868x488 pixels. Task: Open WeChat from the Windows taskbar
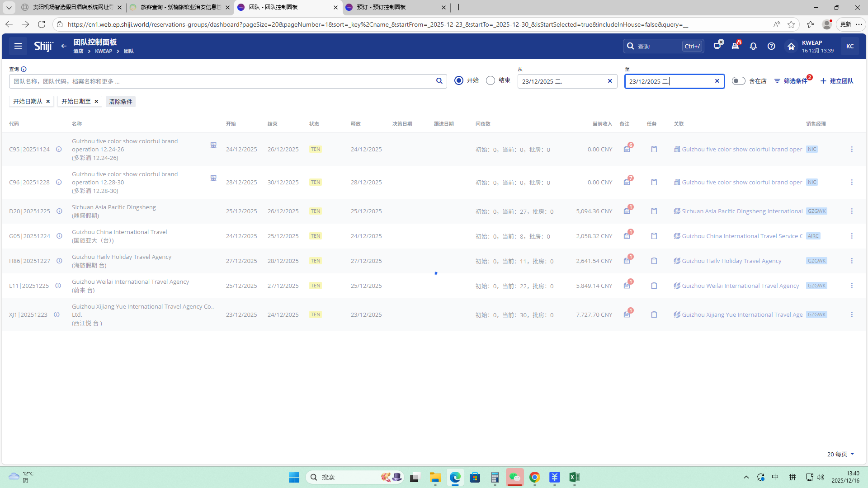point(514,477)
